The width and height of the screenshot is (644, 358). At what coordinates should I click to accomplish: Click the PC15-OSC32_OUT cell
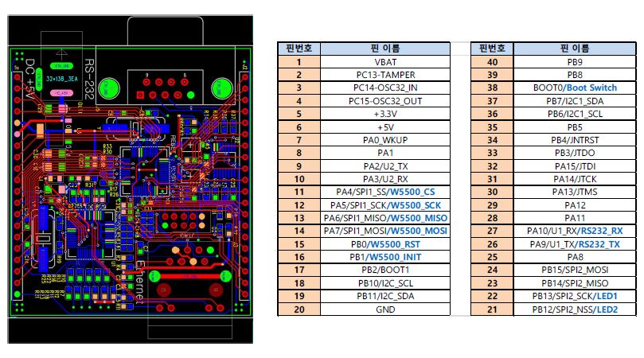click(x=385, y=101)
